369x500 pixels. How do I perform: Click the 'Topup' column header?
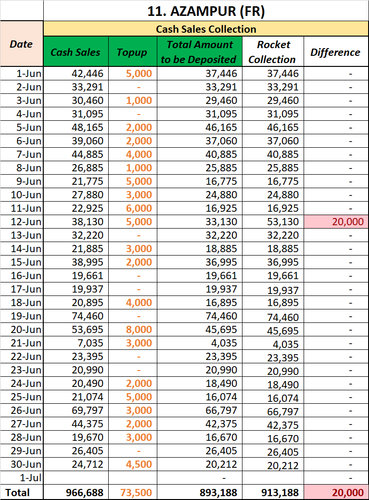[x=132, y=52]
